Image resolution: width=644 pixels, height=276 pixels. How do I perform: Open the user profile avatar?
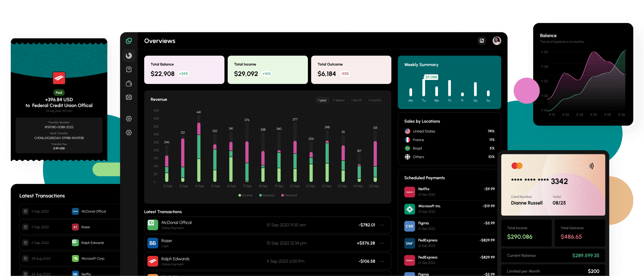497,41
